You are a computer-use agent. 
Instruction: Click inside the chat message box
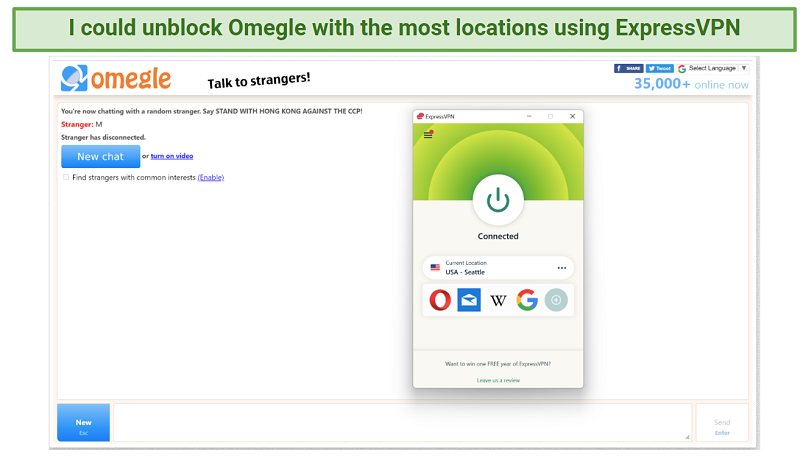[402, 423]
